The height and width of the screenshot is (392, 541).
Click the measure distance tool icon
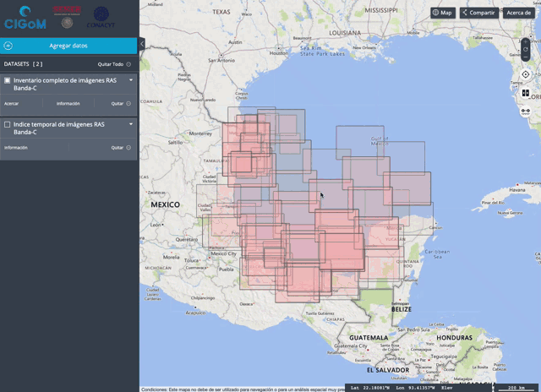click(x=526, y=111)
